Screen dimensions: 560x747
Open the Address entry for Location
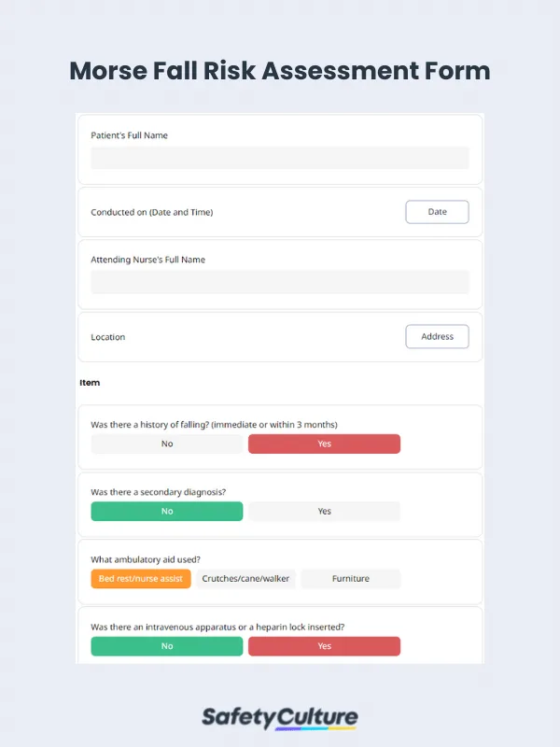click(x=437, y=336)
